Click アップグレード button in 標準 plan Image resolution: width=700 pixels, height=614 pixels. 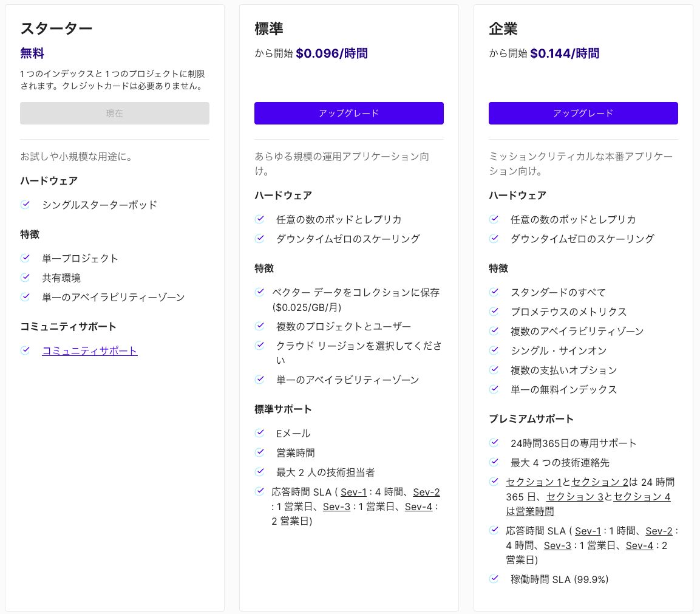point(349,114)
